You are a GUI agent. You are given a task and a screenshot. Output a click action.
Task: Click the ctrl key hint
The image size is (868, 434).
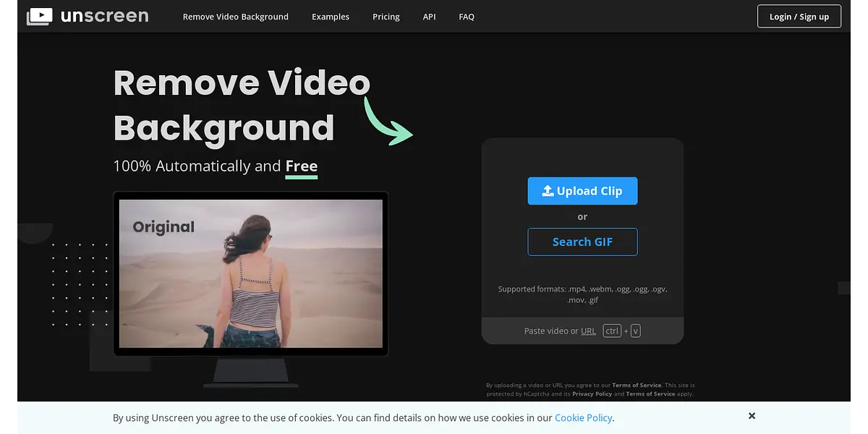click(x=612, y=331)
